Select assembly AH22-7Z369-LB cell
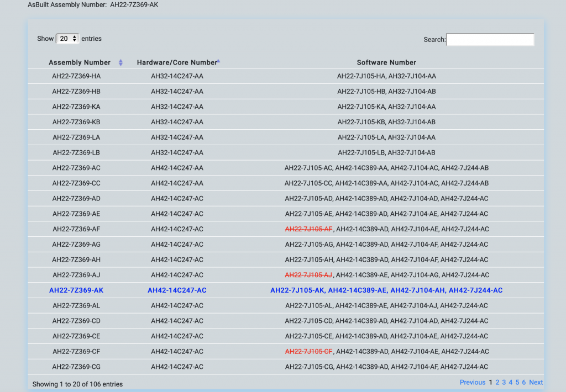The height and width of the screenshot is (392, 566). [x=76, y=152]
